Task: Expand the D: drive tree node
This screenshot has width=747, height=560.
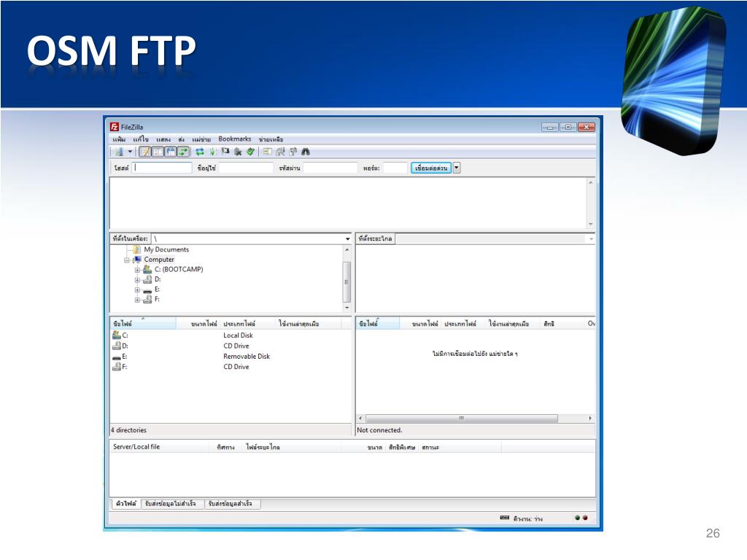Action: pyautogui.click(x=137, y=280)
